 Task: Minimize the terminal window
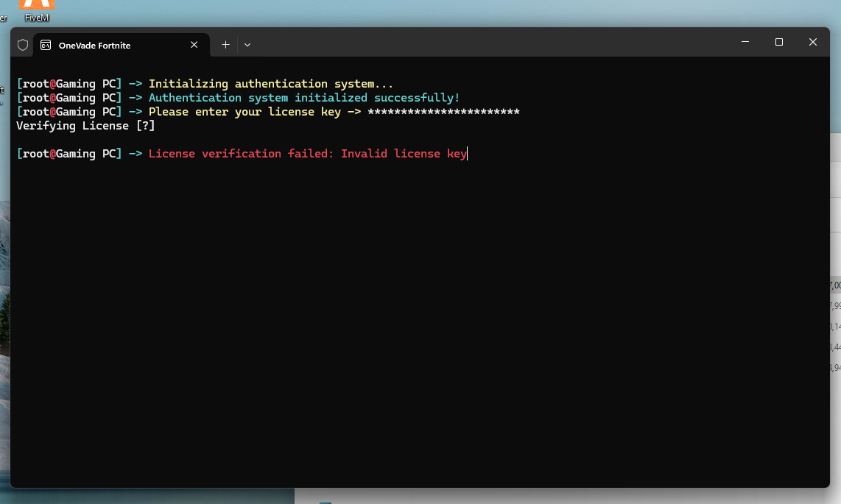[745, 42]
